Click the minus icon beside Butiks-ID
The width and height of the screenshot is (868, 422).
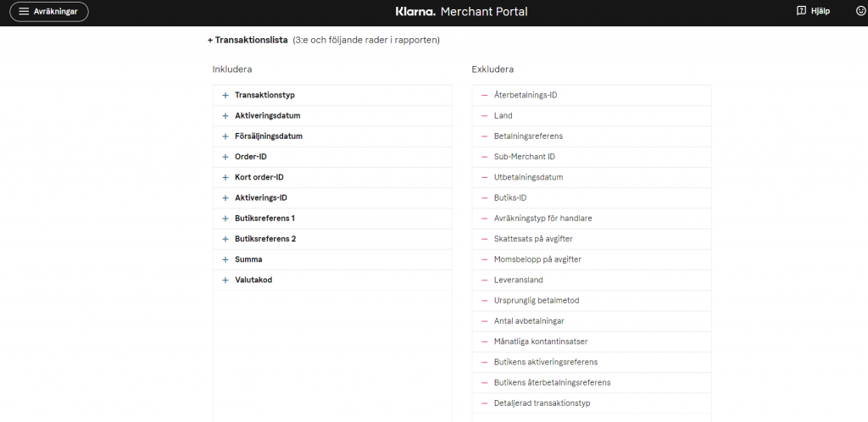484,198
